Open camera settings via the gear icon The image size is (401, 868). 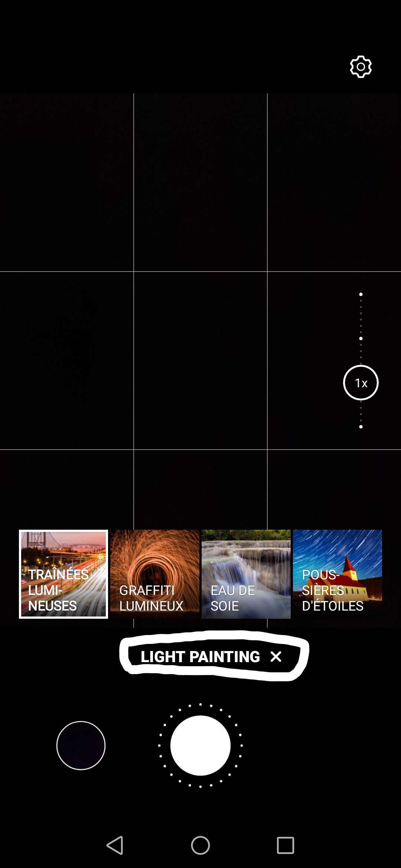361,67
